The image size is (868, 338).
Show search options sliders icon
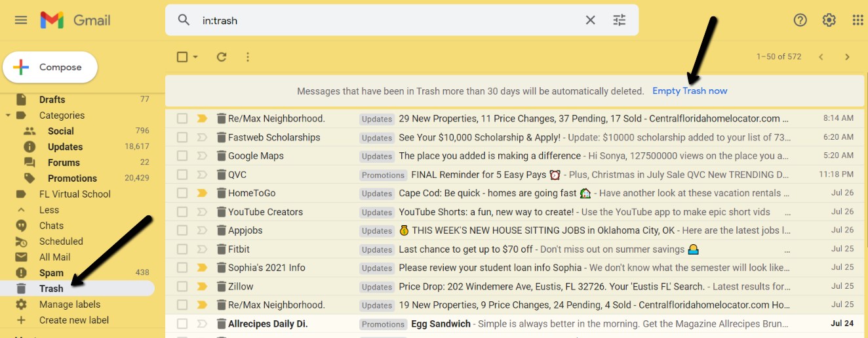point(620,20)
